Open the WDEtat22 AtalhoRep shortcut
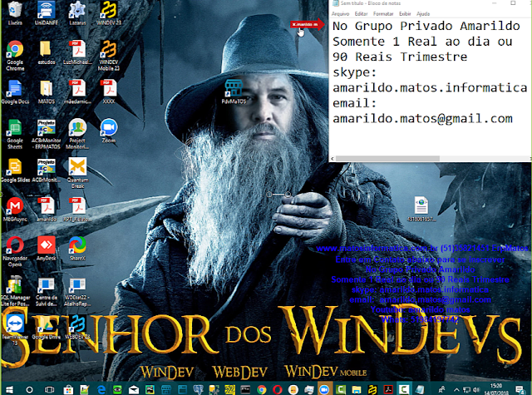Viewport: 532px width, 395px height. tap(77, 291)
